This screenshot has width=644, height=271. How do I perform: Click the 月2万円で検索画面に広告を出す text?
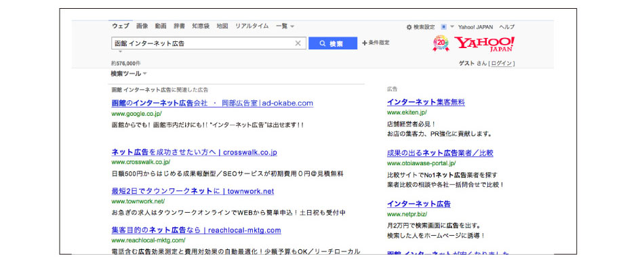point(434,226)
